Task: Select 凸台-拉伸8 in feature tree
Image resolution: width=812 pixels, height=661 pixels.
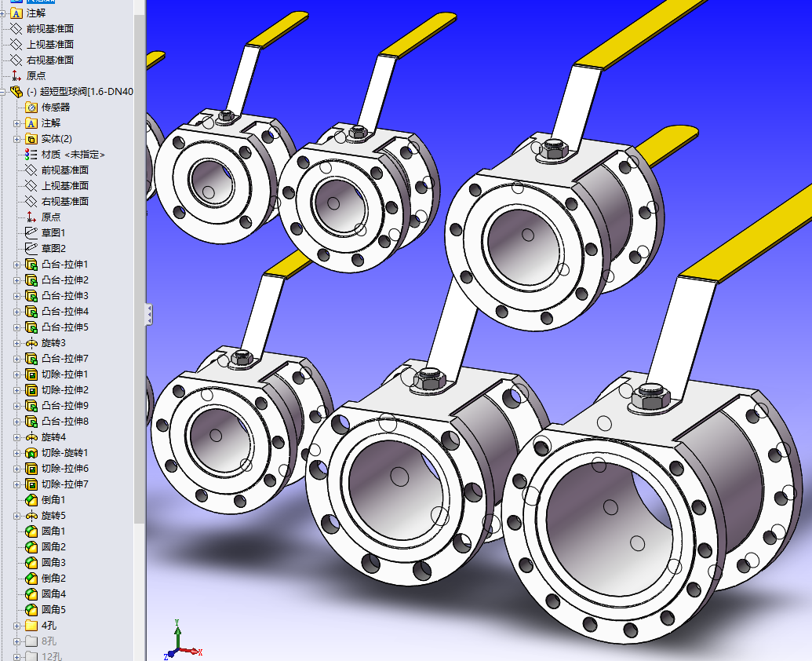Action: tap(65, 421)
